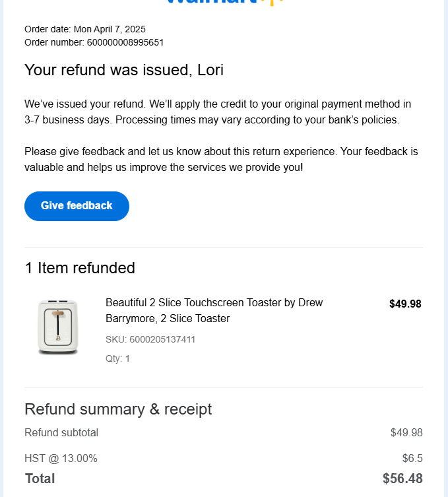Click the '1 Item refunded' heading
The height and width of the screenshot is (497, 448).
(80, 267)
